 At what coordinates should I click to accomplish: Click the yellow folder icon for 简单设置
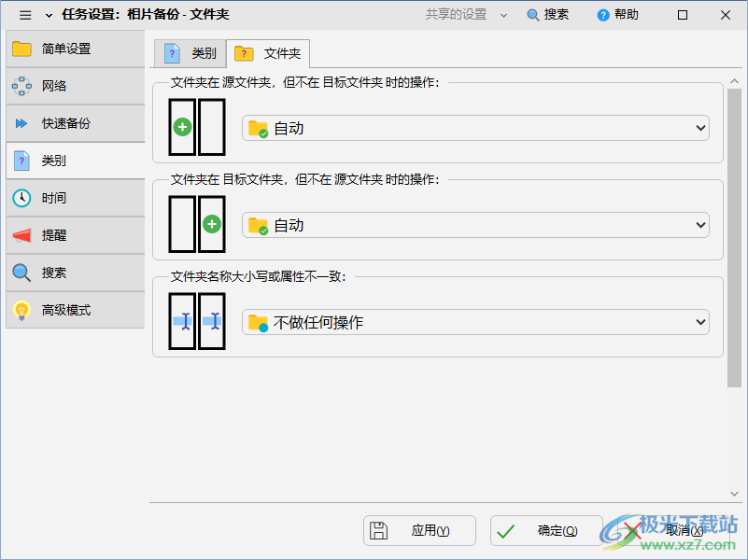coord(21,49)
